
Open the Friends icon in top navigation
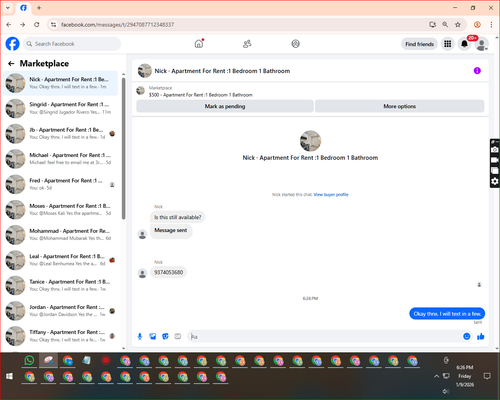click(247, 44)
